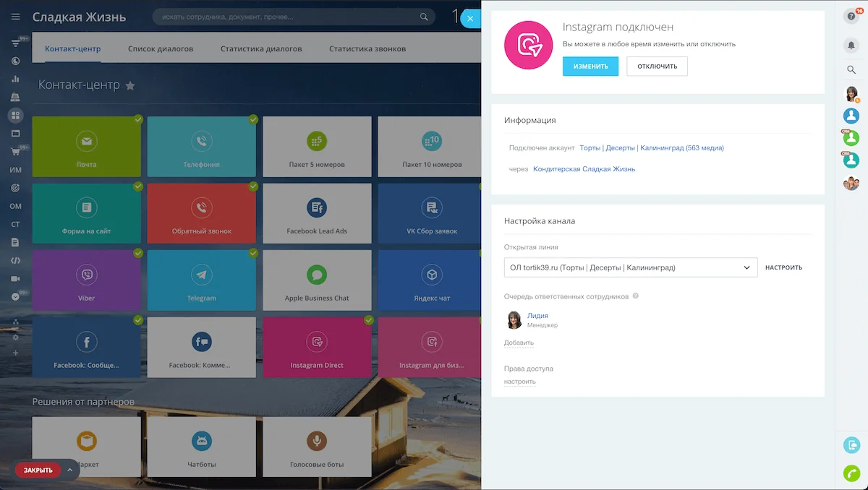Open the Статистика звонков tab
The image size is (868, 490).
click(x=367, y=49)
